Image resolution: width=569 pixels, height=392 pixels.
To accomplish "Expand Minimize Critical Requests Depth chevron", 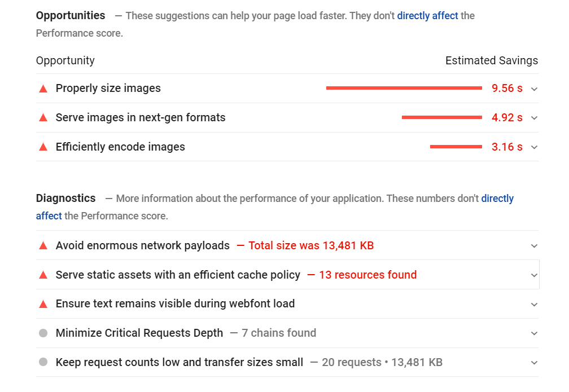I will [534, 333].
